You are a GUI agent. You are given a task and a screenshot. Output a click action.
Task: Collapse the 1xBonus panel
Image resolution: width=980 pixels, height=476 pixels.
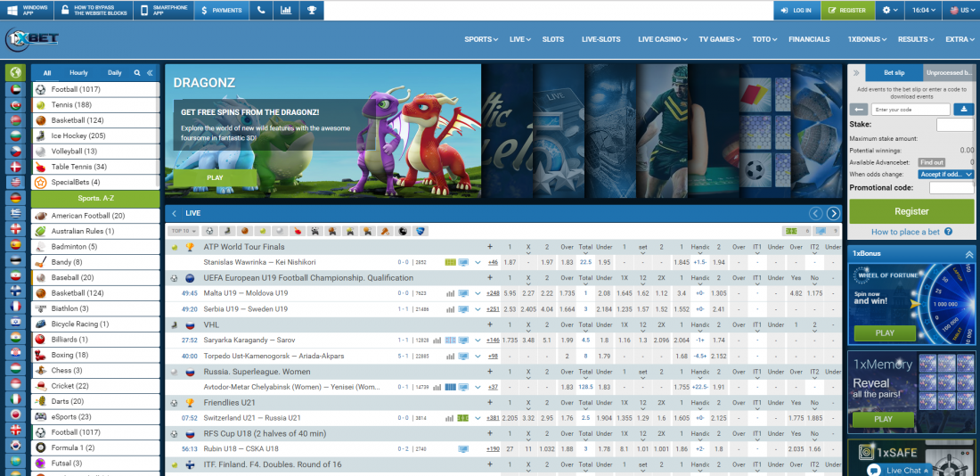click(968, 254)
